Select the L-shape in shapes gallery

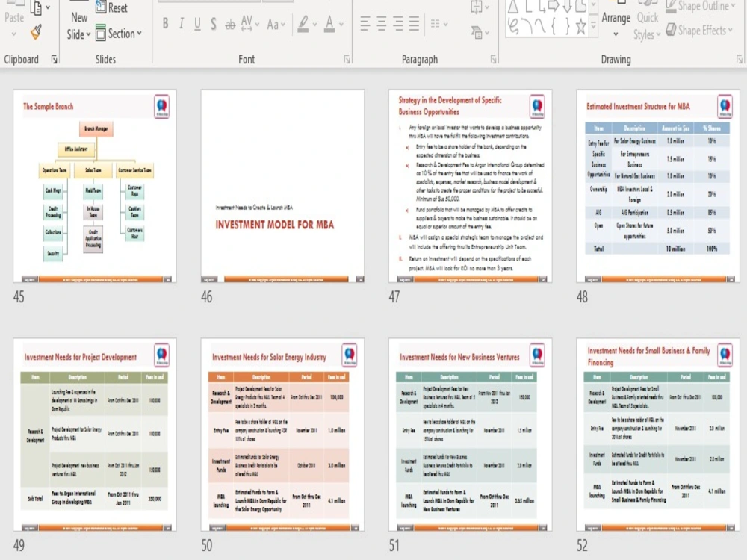528,7
